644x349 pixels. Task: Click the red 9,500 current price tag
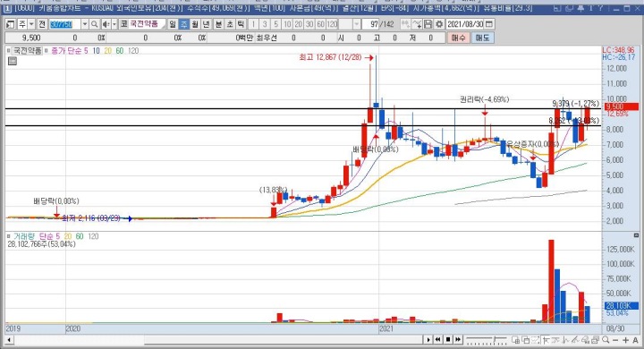pos(621,106)
